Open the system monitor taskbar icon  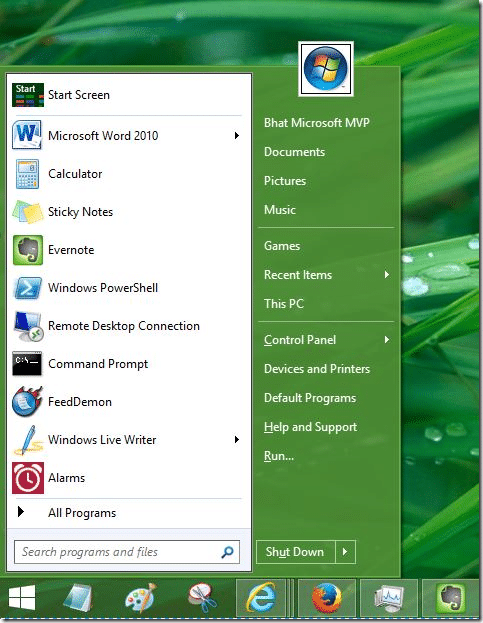(x=388, y=598)
